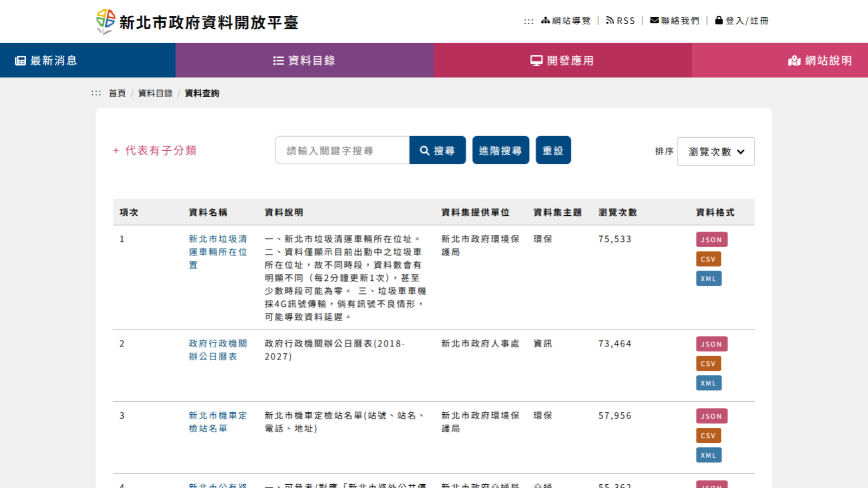Open the RSS feed link
Viewport: 868px width, 488px height.
pyautogui.click(x=621, y=21)
